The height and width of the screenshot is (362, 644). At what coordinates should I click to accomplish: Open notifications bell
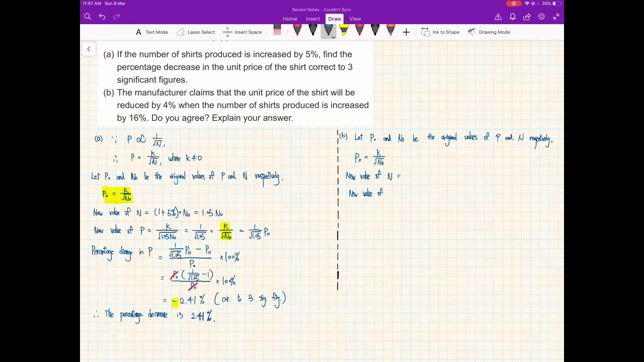coord(513,17)
